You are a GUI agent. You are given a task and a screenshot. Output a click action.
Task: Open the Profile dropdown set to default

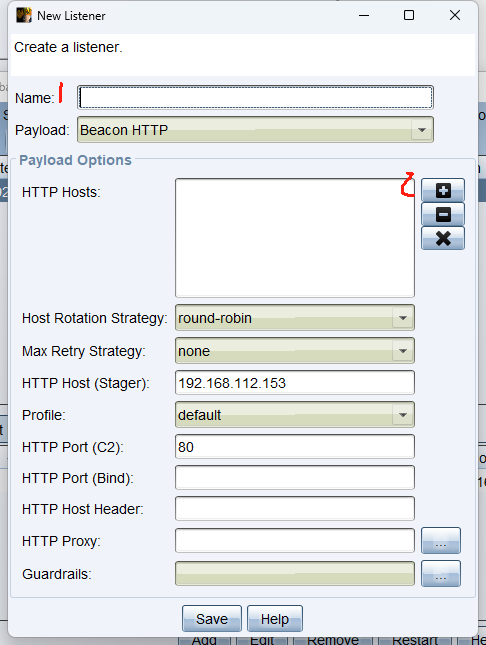click(x=295, y=415)
